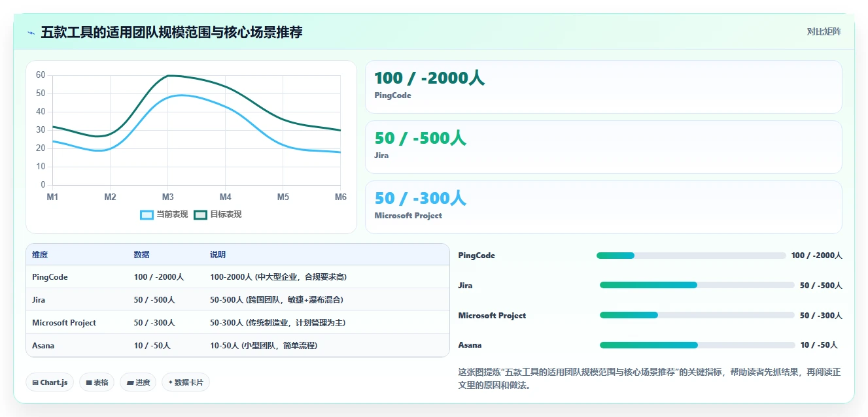
Task: Click the M3 label on the chart axis
Action: [167, 197]
